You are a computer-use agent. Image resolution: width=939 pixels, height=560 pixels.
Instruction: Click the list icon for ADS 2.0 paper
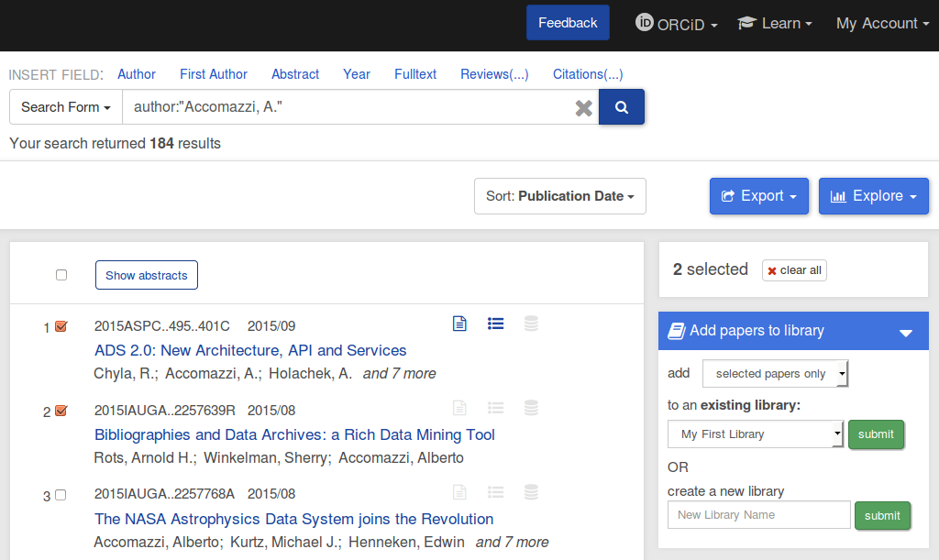click(496, 324)
